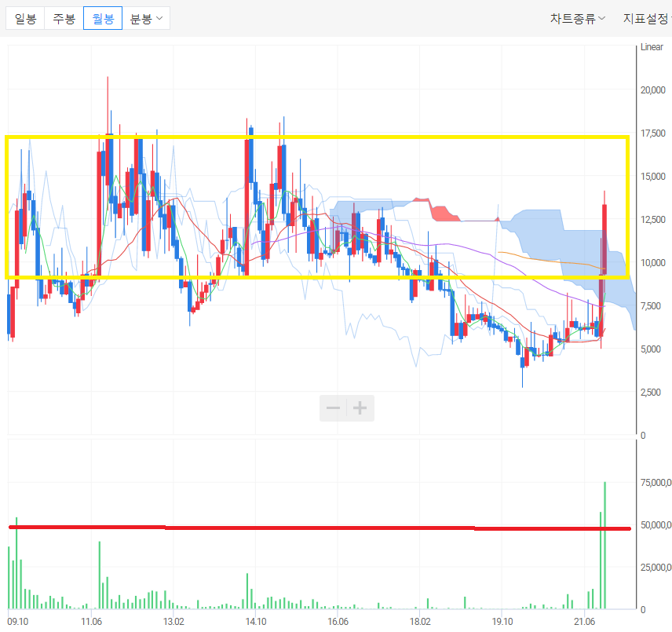This screenshot has width=672, height=632.
Task: Click the 10,000 price axis label
Action: pos(652,263)
